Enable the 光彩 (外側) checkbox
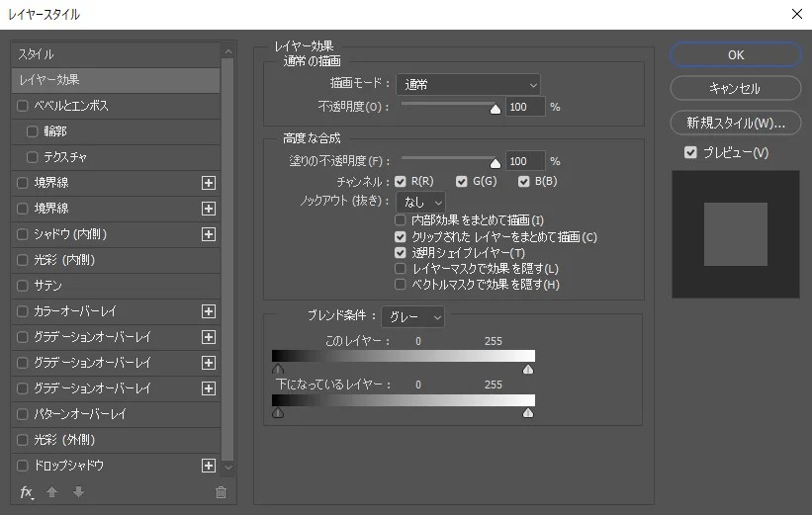Image resolution: width=812 pixels, height=515 pixels. pos(23,440)
